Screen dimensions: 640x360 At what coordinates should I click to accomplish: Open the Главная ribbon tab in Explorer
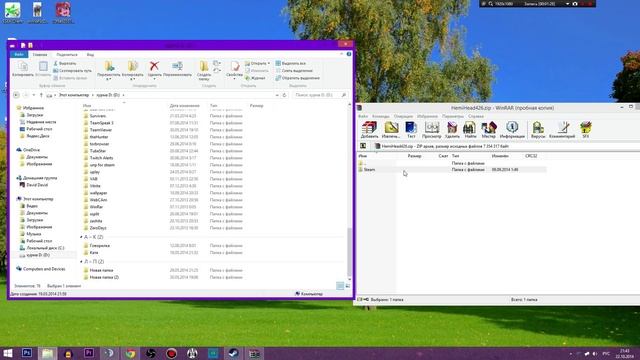pyautogui.click(x=40, y=54)
